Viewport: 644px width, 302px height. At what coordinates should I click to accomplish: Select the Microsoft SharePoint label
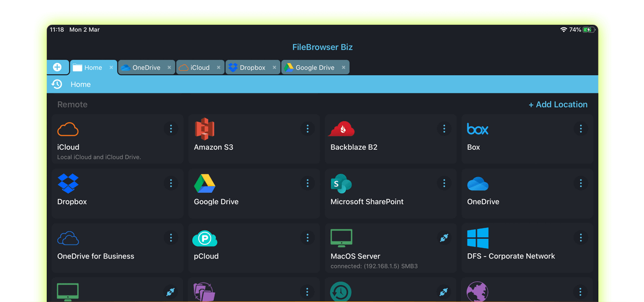(x=367, y=202)
